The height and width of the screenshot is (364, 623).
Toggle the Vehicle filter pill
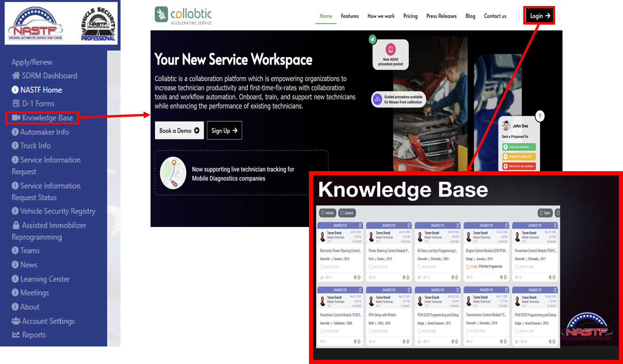click(327, 213)
